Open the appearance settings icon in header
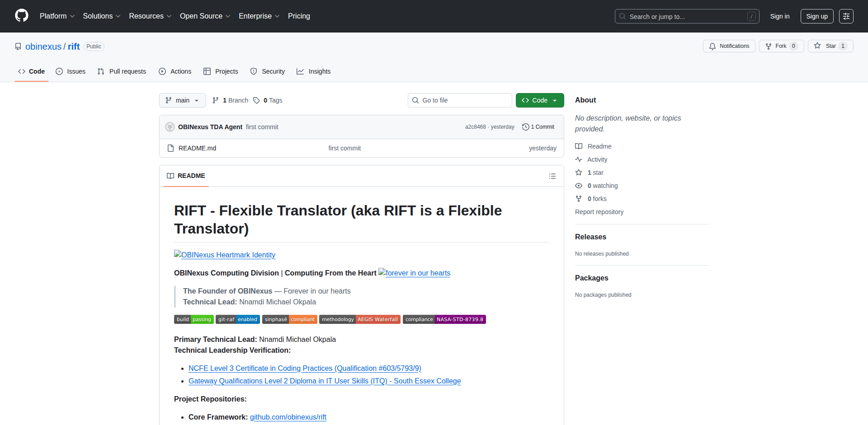 coord(846,16)
